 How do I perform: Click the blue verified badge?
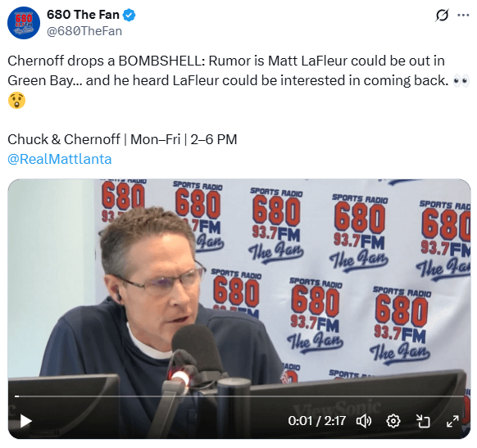click(129, 15)
